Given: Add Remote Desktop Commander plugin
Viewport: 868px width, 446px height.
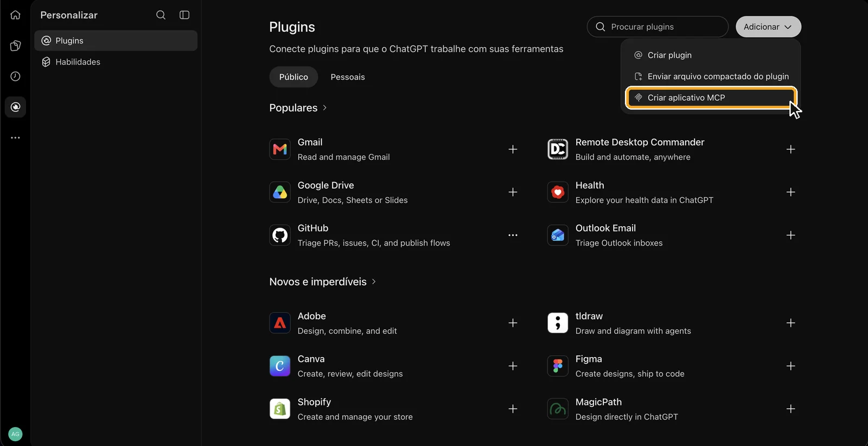Looking at the screenshot, I should 790,149.
